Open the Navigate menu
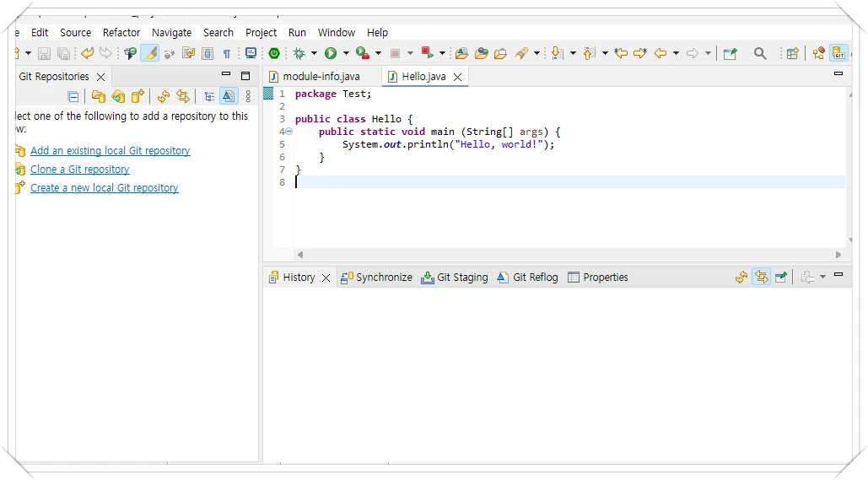This screenshot has width=868, height=480. [171, 33]
